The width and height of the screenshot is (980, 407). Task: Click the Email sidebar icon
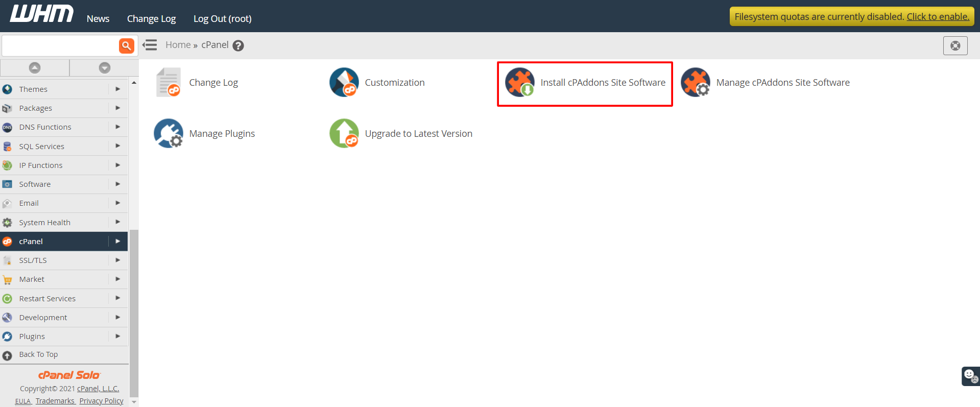(7, 203)
